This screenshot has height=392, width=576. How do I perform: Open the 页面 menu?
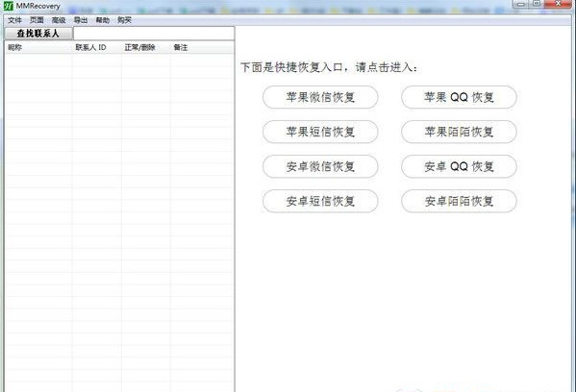(37, 20)
